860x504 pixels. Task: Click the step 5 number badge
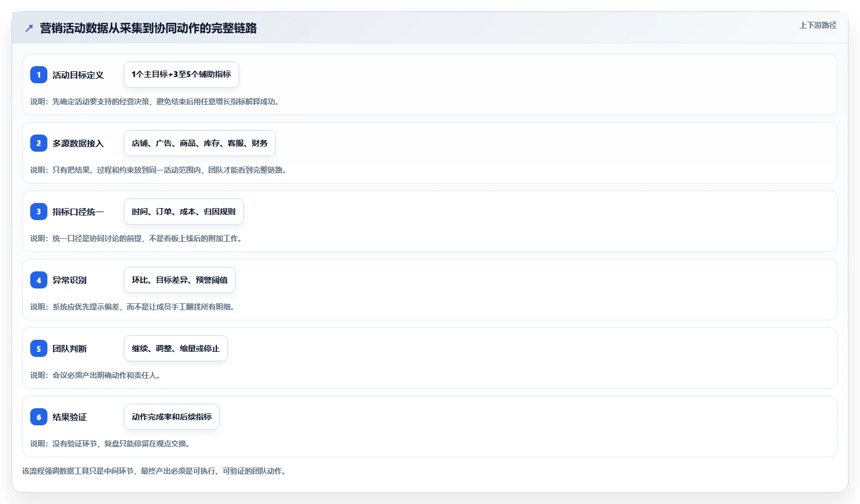[x=39, y=348]
